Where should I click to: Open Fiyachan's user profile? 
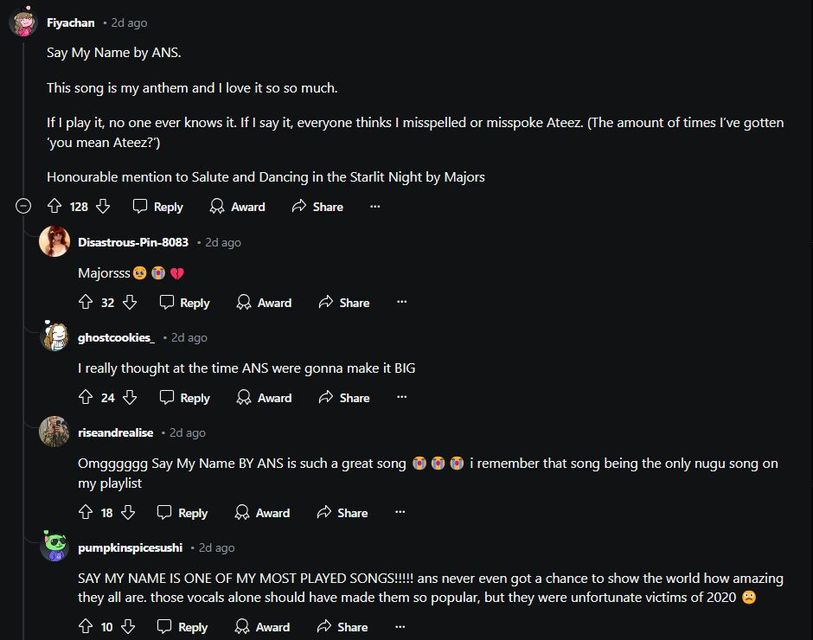point(70,21)
